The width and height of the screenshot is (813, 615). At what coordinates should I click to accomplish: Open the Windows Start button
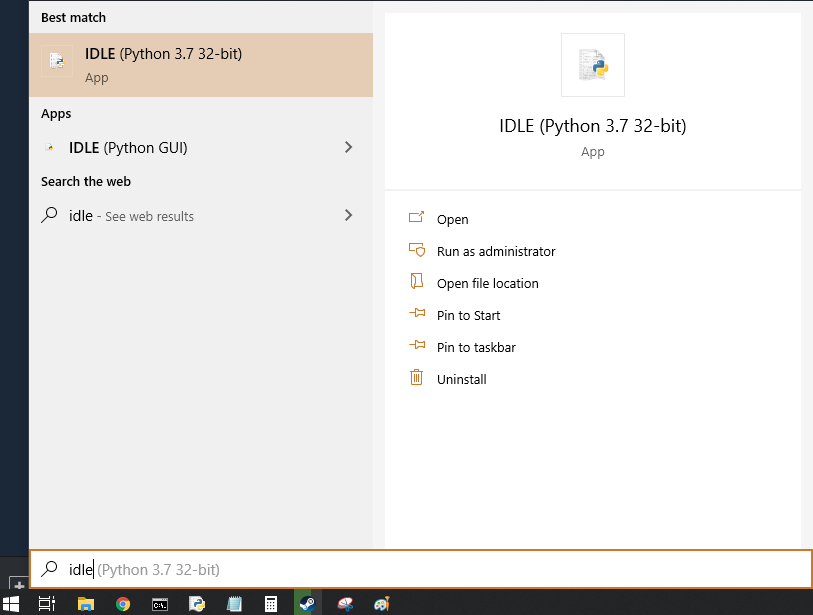pyautogui.click(x=11, y=604)
